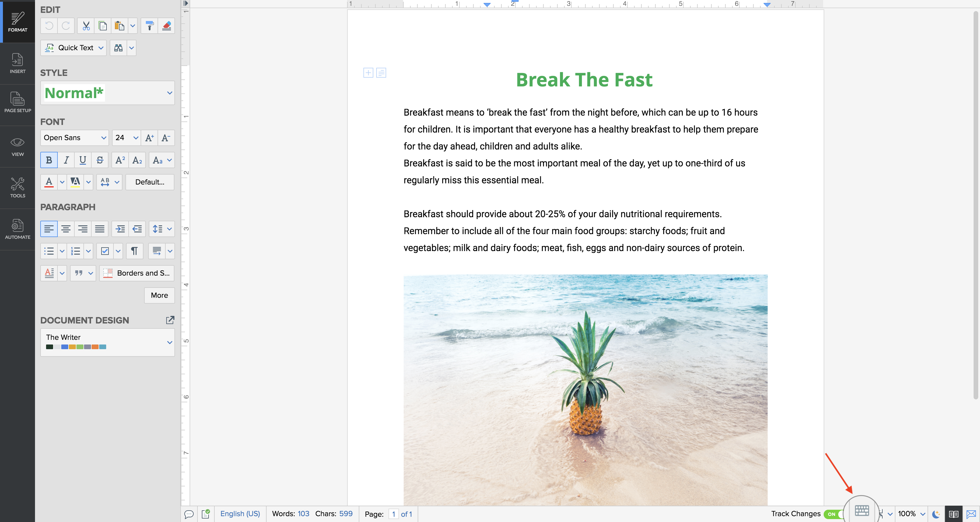The image size is (980, 522).
Task: Click the More paragraph options button
Action: (x=159, y=295)
